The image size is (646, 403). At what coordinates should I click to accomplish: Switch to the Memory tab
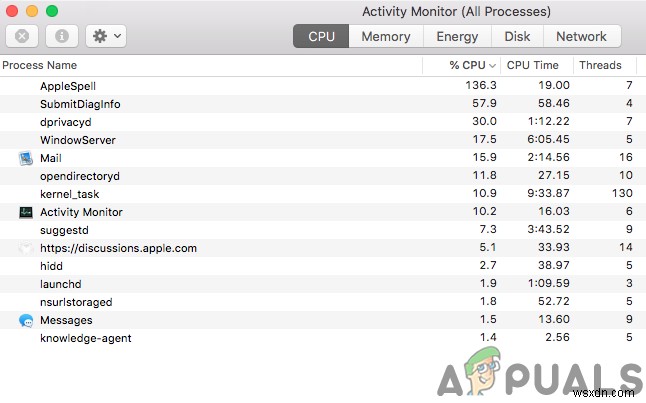[386, 36]
